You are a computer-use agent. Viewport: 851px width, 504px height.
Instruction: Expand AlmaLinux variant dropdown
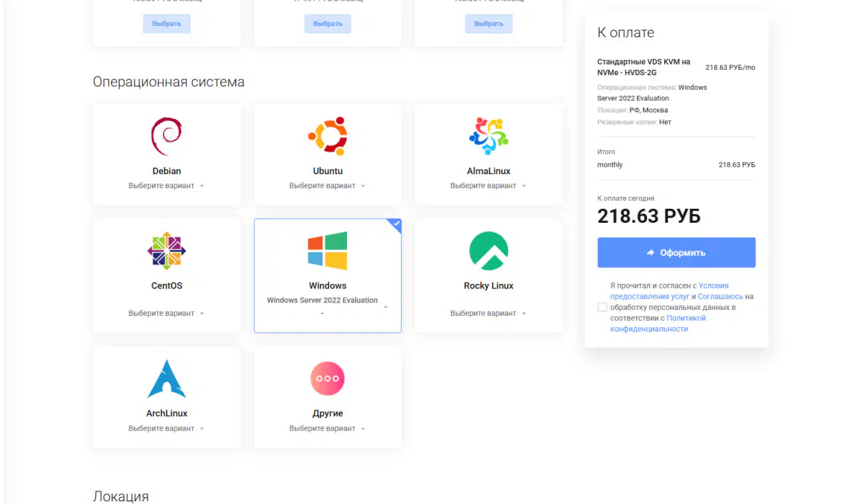[x=489, y=186]
